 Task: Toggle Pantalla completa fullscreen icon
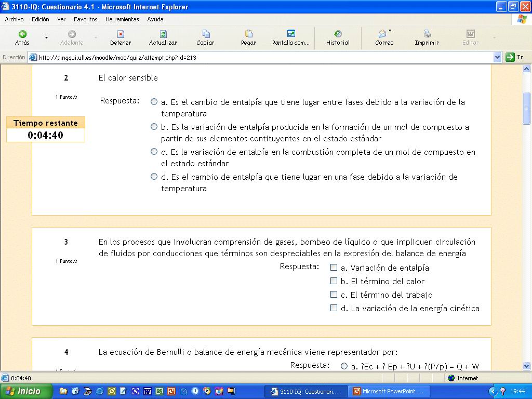point(291,34)
